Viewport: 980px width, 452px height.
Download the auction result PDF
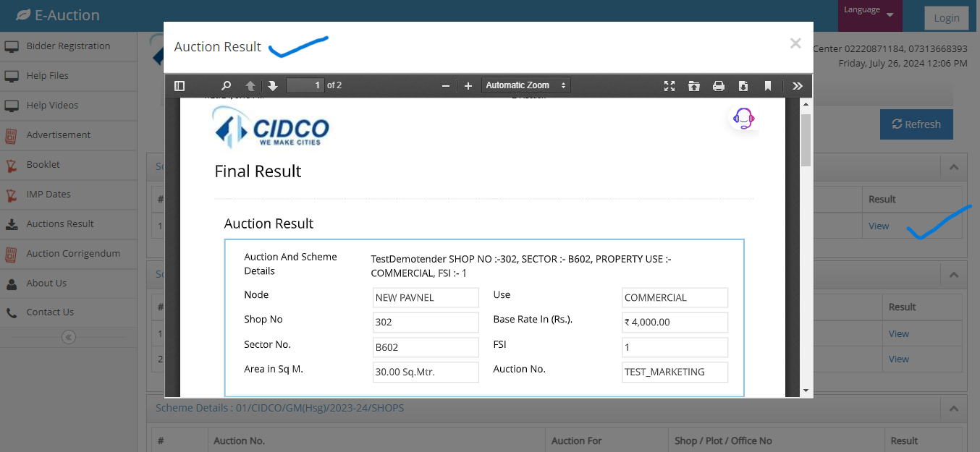click(743, 85)
